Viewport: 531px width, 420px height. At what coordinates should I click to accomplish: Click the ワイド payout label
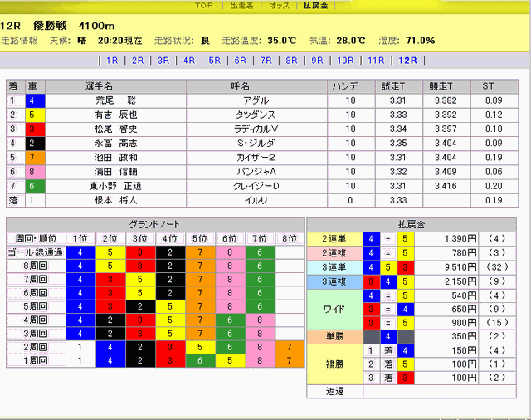point(334,310)
